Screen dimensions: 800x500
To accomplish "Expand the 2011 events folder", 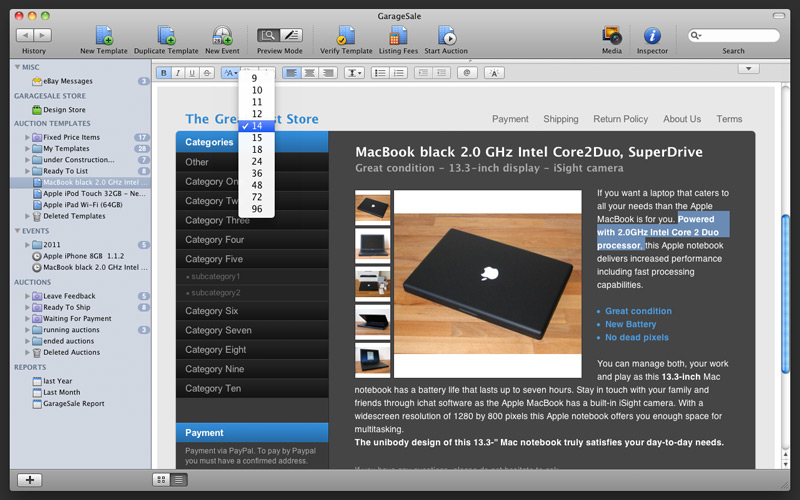I will pyautogui.click(x=27, y=244).
